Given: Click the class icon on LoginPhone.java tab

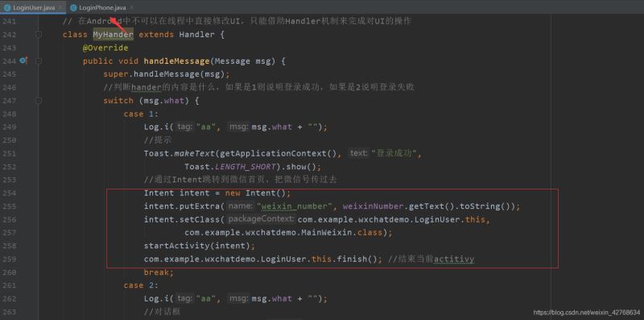Looking at the screenshot, I should 73,7.
